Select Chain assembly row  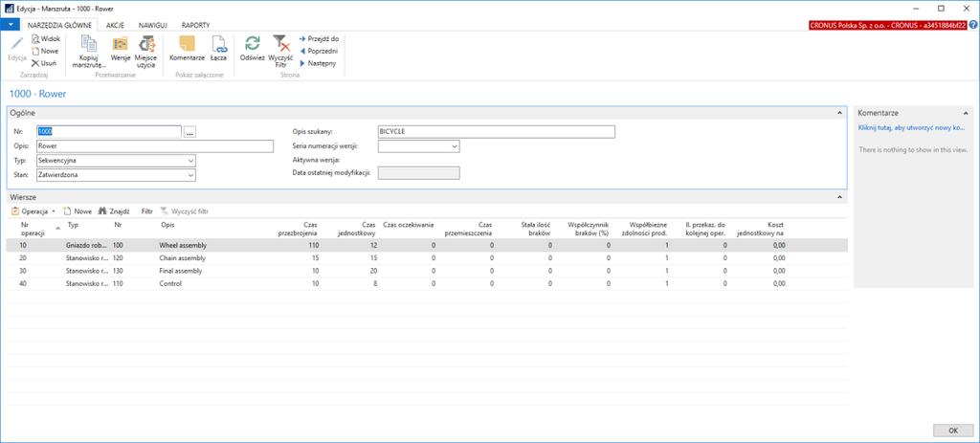(427, 258)
